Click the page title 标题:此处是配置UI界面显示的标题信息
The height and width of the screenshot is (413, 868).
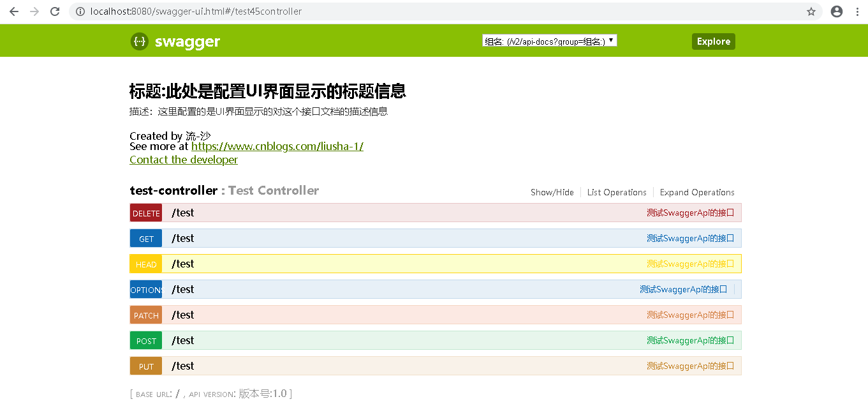pyautogui.click(x=268, y=91)
